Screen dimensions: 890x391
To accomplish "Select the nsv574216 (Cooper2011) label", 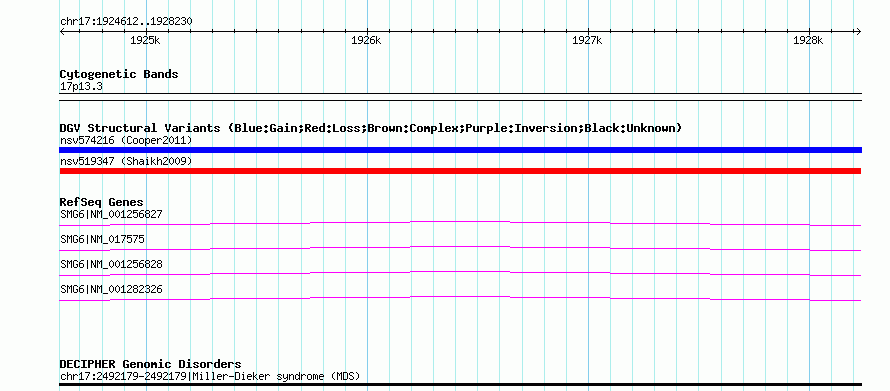I will (126, 140).
